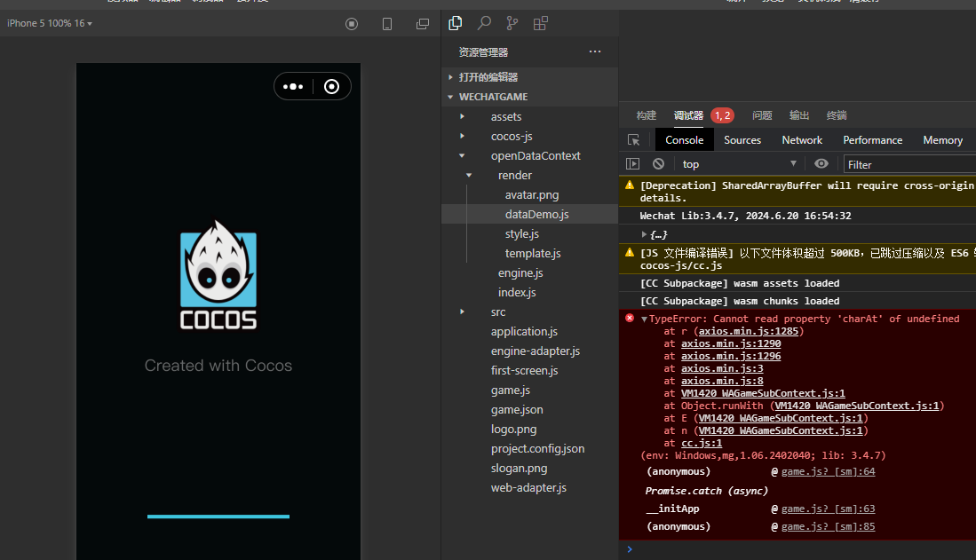Collapse the openDataContext folder
This screenshot has height=560, width=976.
(462, 155)
